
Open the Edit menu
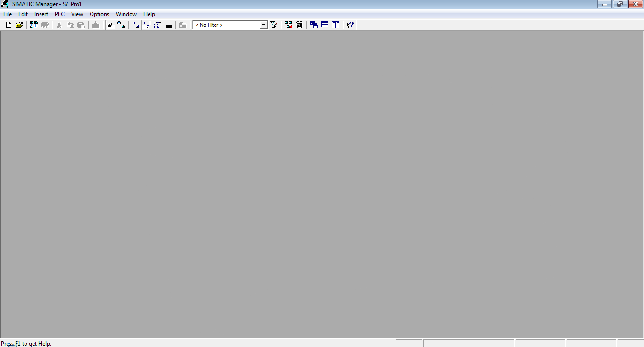coord(23,14)
